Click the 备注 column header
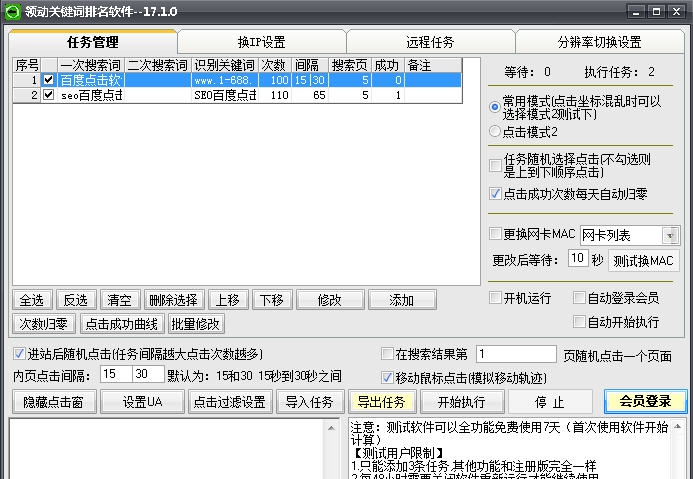This screenshot has width=693, height=479. pos(433,65)
